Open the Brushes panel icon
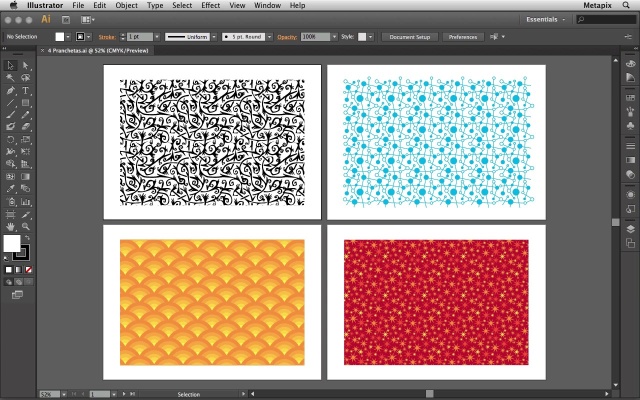 click(x=630, y=111)
